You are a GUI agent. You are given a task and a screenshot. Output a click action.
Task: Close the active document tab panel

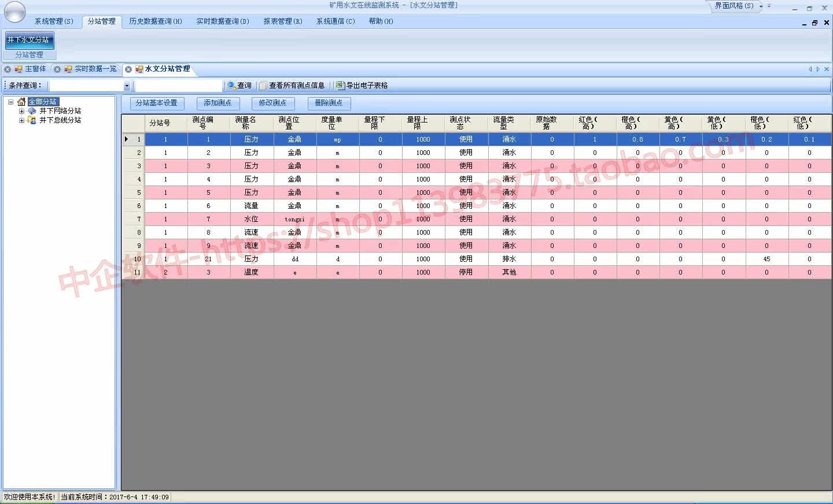(826, 69)
